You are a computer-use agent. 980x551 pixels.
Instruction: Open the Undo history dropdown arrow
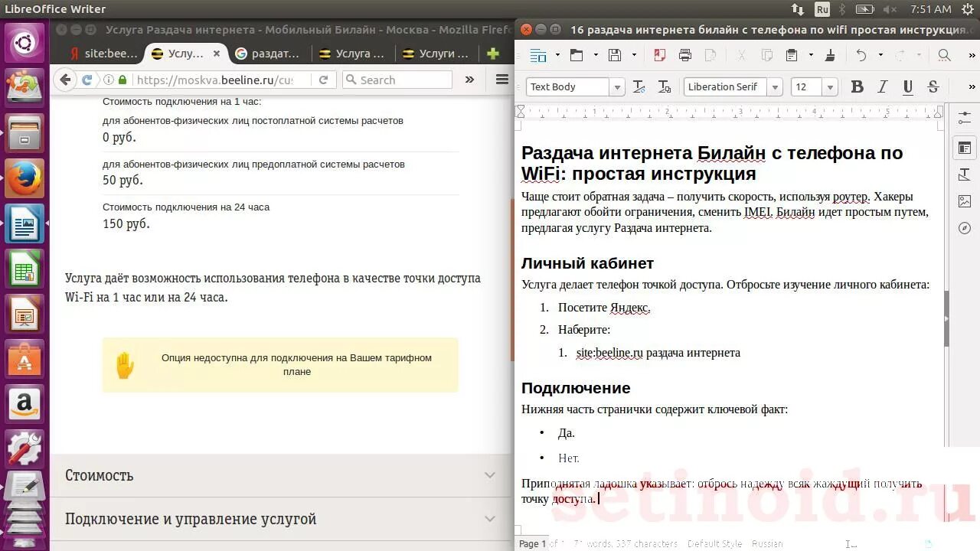pos(880,55)
